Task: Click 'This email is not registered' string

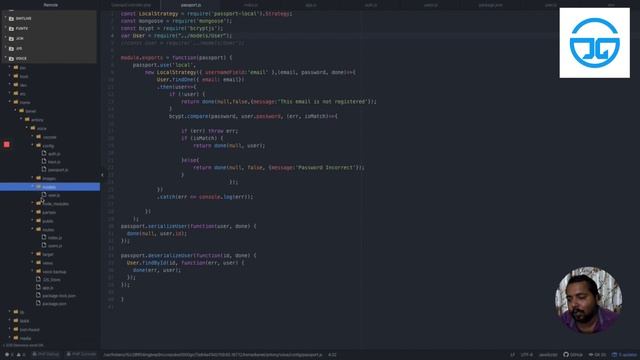Action: [x=323, y=101]
